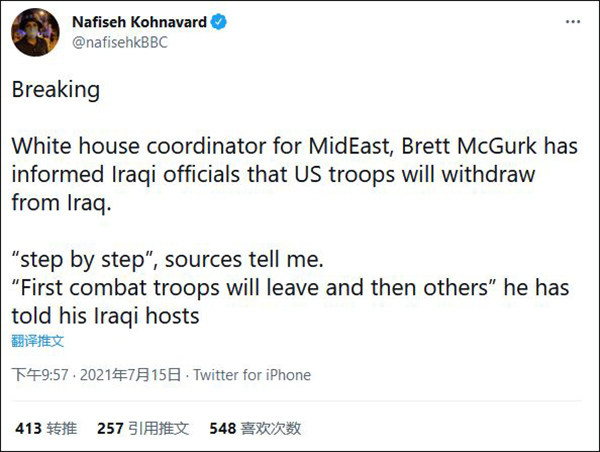View the 257 引用推文 quote tweets
The width and height of the screenshot is (600, 452).
pyautogui.click(x=143, y=428)
